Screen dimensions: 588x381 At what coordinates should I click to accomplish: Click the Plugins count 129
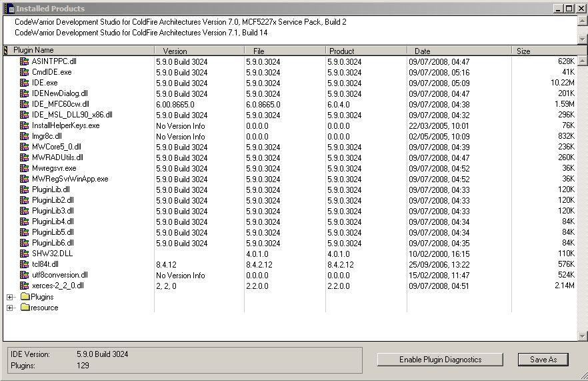[x=83, y=366]
